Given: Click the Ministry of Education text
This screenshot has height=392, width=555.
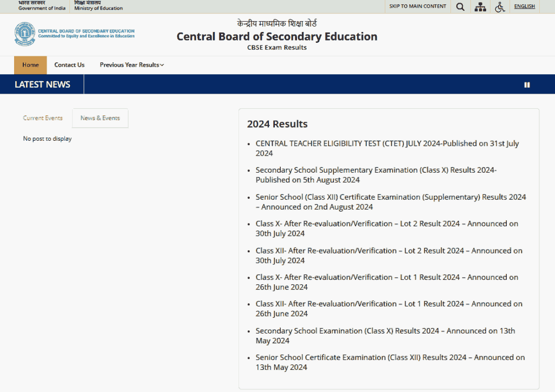Looking at the screenshot, I should pyautogui.click(x=99, y=8).
